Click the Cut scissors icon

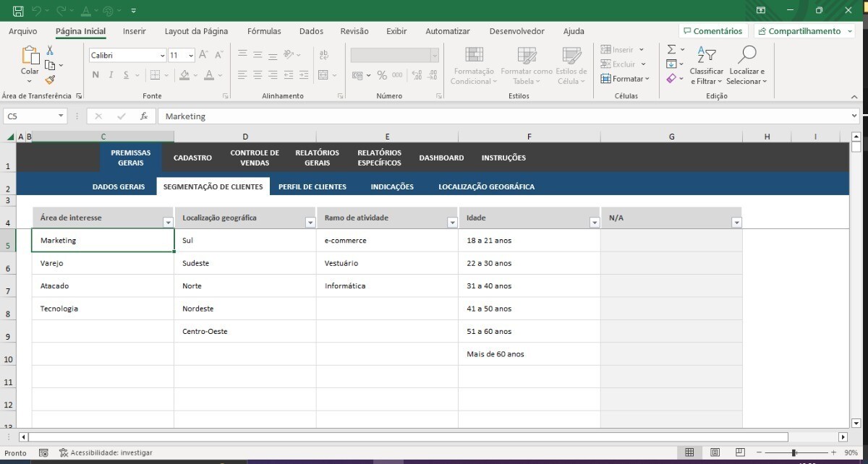[x=50, y=51]
